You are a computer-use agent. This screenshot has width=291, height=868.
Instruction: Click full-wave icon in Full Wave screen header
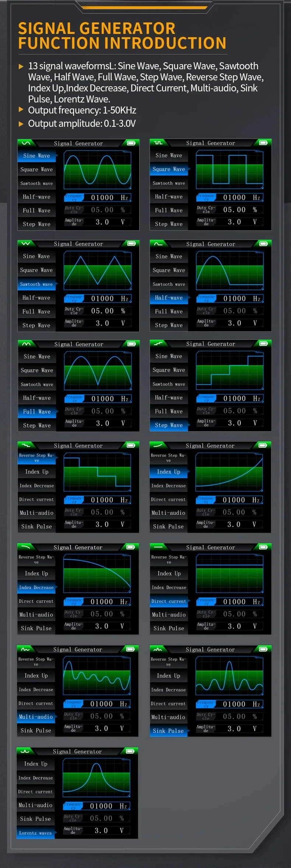(x=27, y=344)
